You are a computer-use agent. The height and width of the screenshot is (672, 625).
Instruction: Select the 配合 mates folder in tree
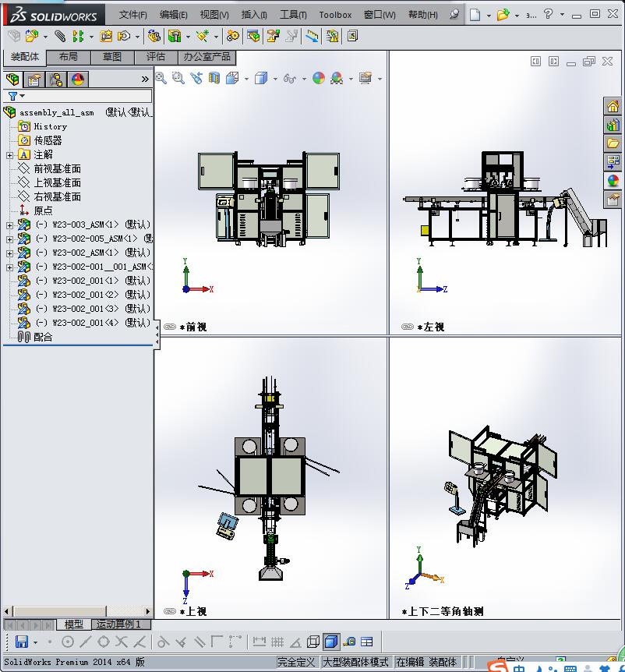coord(43,337)
